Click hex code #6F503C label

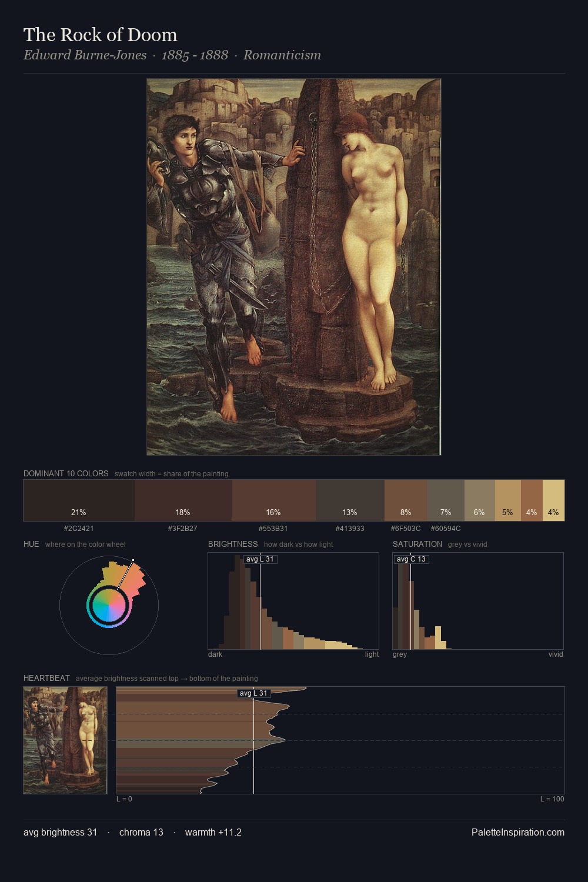point(406,529)
